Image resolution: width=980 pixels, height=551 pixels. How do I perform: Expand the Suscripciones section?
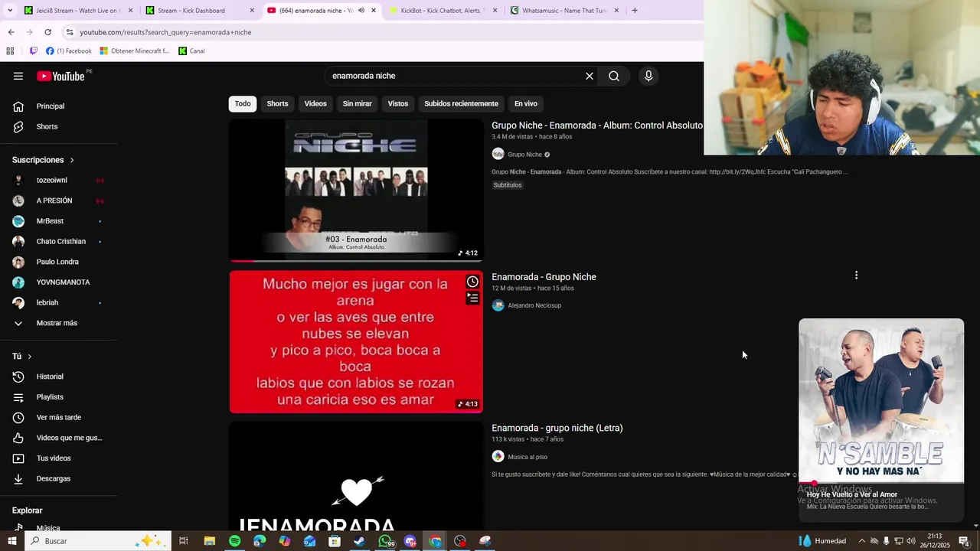pos(43,160)
